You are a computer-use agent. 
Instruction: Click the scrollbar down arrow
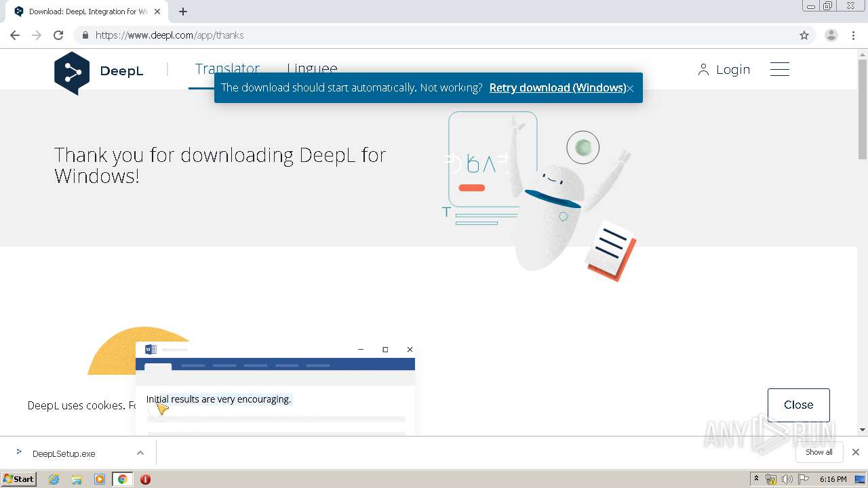click(x=863, y=430)
